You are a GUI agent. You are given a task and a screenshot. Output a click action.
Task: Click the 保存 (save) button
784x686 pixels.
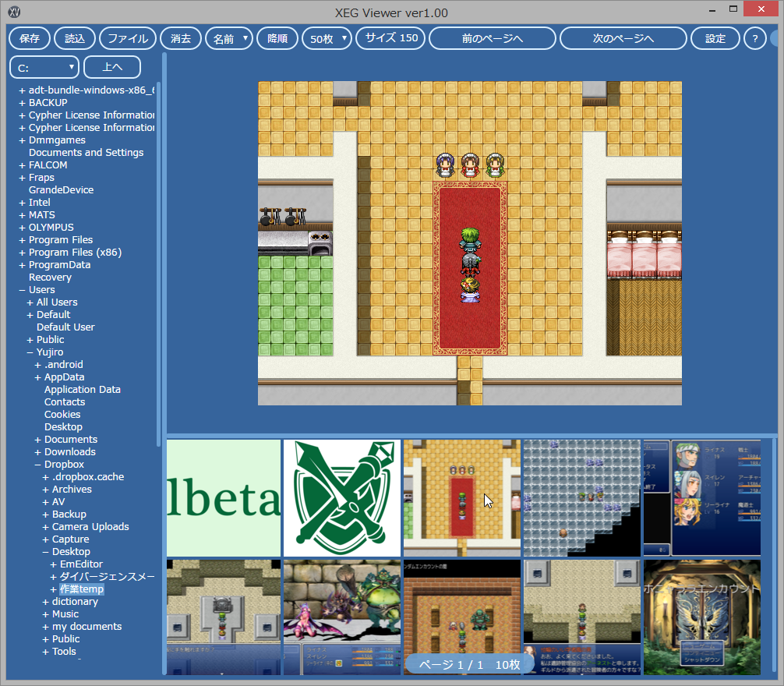coord(30,38)
